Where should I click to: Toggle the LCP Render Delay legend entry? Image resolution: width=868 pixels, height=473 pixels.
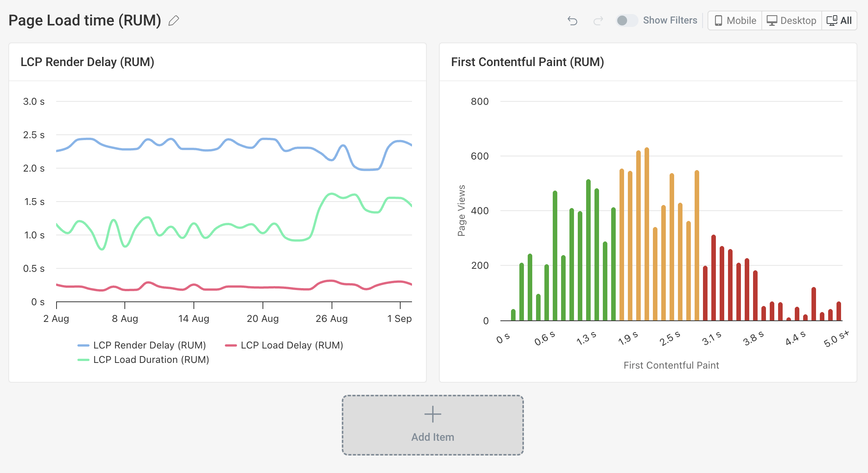[x=142, y=345]
